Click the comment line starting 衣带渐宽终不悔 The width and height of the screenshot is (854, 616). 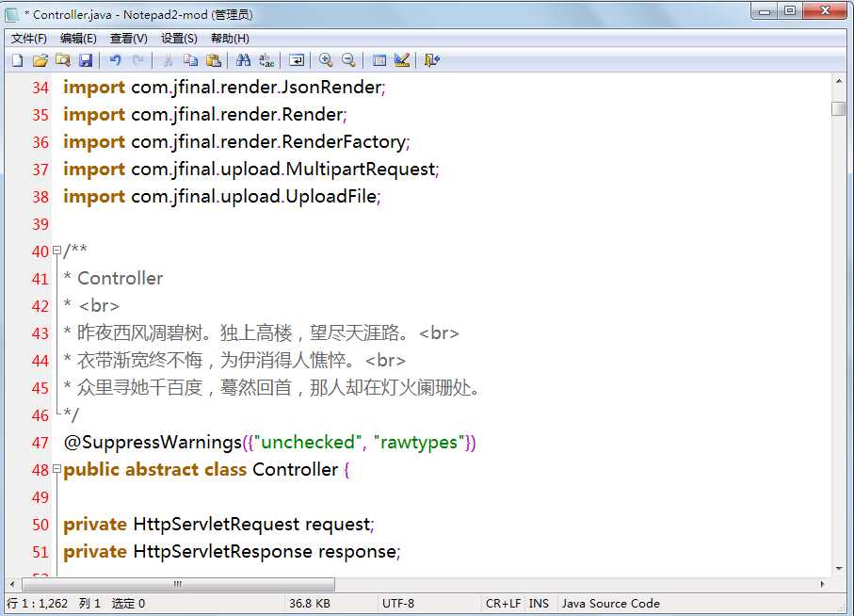point(234,360)
